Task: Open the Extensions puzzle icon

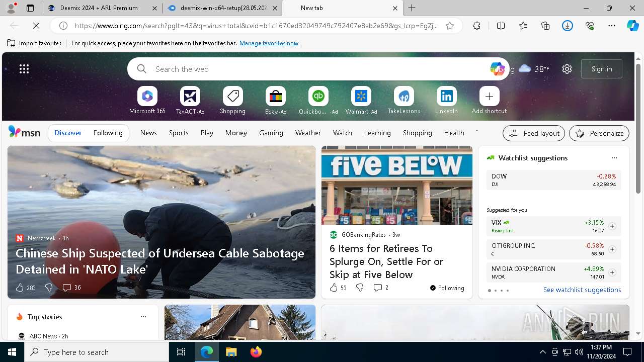Action: [476, 25]
